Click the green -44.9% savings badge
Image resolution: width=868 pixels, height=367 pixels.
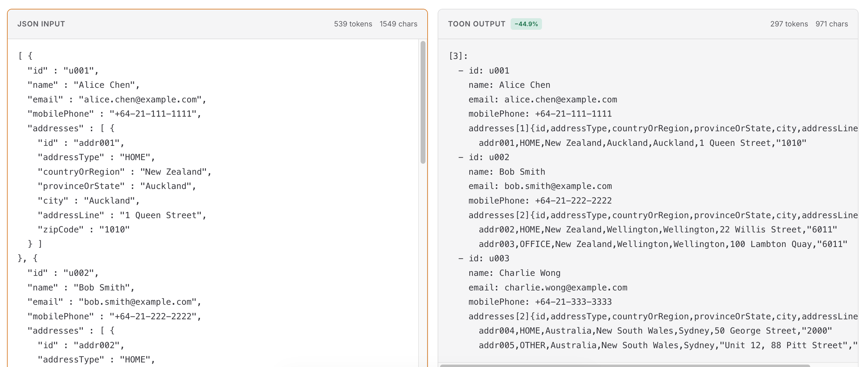click(x=526, y=24)
